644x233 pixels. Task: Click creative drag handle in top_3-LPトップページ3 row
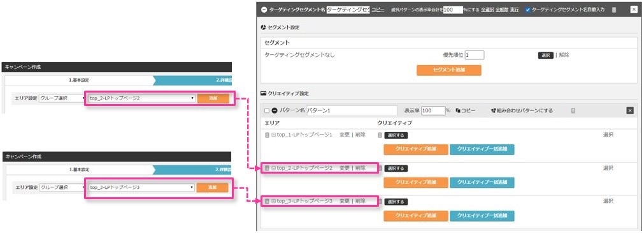(380, 202)
